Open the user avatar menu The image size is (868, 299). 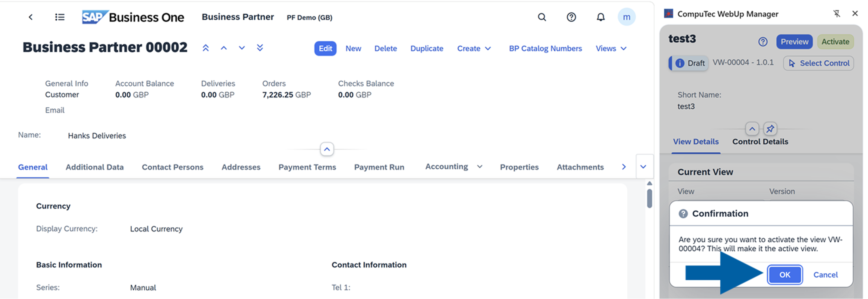click(x=627, y=17)
